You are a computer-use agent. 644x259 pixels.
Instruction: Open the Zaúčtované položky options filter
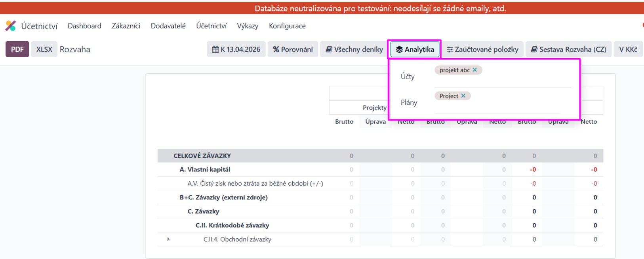[482, 49]
